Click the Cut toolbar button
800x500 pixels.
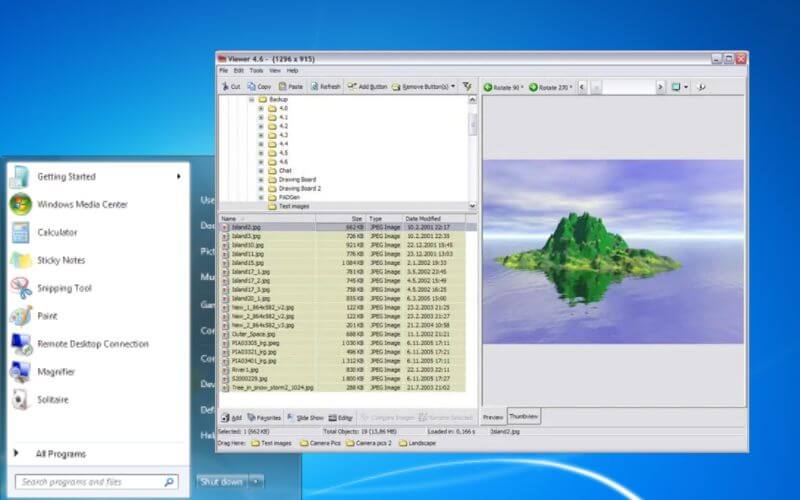click(x=230, y=87)
